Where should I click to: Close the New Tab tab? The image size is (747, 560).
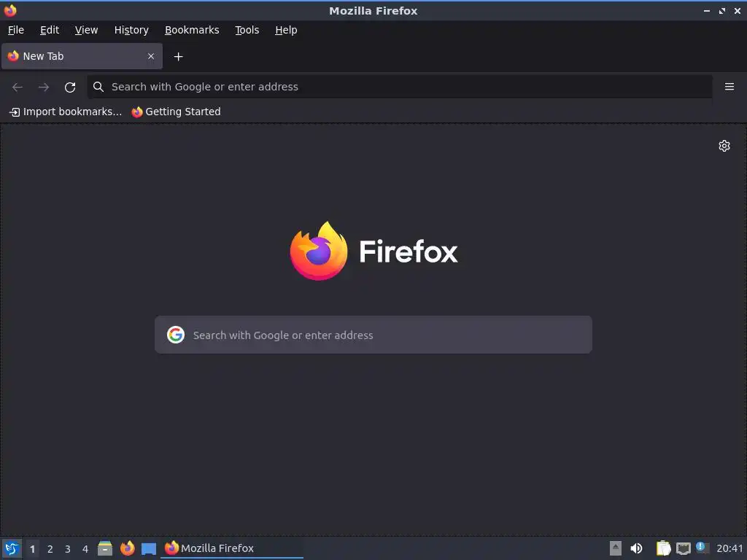point(151,56)
